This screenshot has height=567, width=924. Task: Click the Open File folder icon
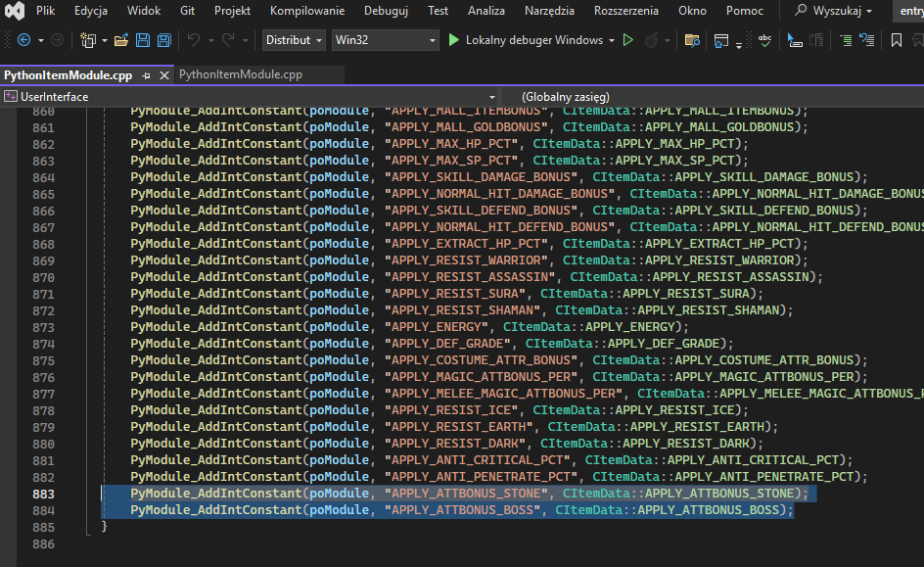[x=121, y=40]
